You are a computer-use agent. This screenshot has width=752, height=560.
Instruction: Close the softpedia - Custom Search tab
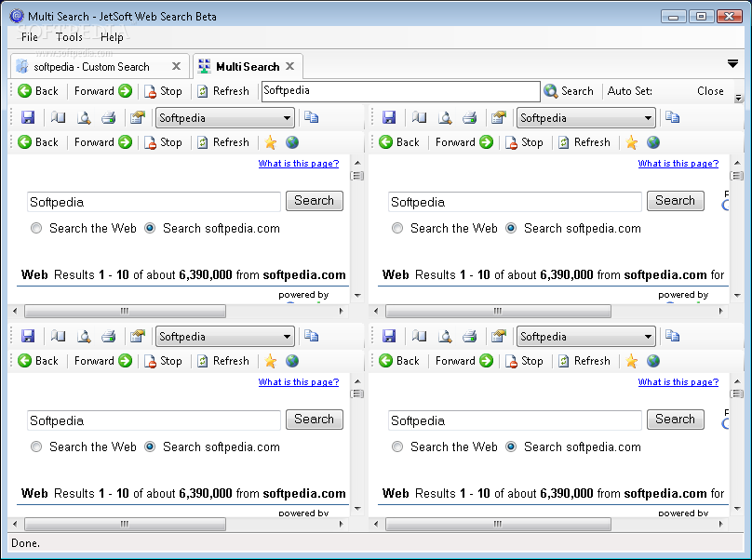click(x=177, y=66)
